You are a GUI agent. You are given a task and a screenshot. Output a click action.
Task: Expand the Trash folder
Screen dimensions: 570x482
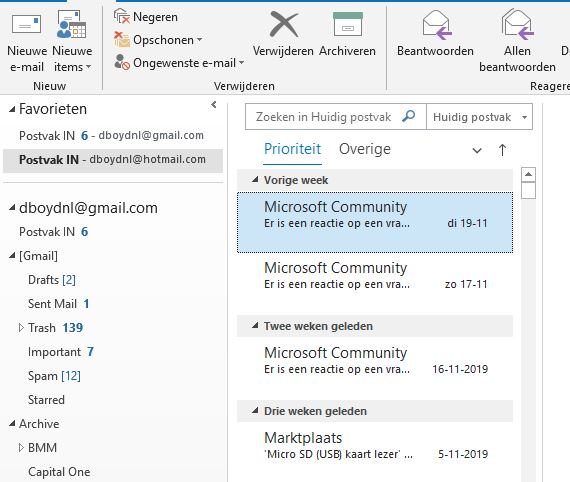click(21, 328)
